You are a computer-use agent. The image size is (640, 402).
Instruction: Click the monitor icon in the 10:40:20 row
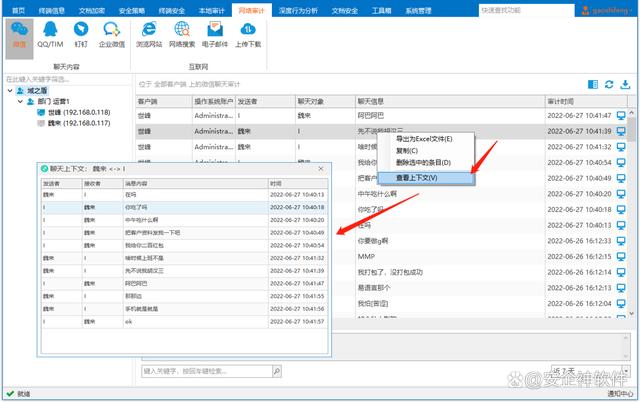coord(621,194)
